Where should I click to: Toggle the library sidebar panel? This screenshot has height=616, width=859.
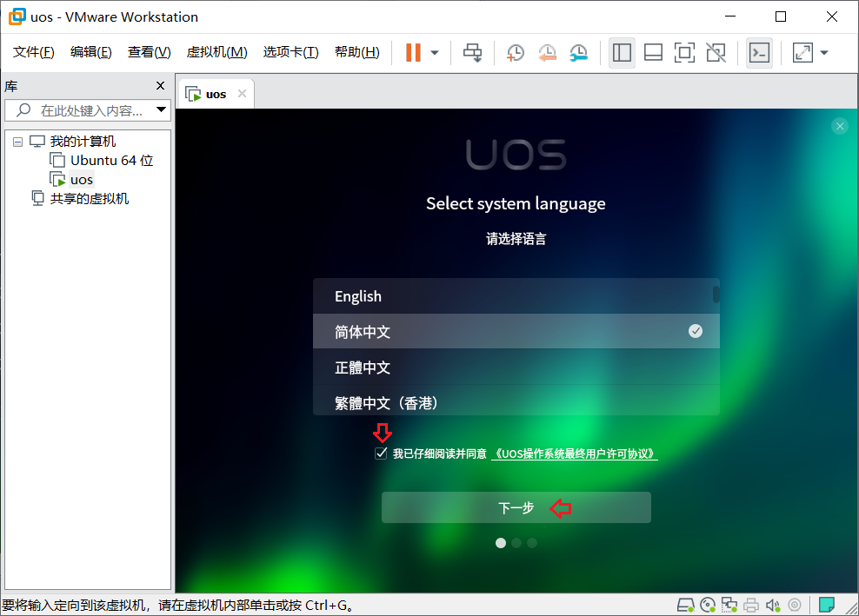(622, 52)
